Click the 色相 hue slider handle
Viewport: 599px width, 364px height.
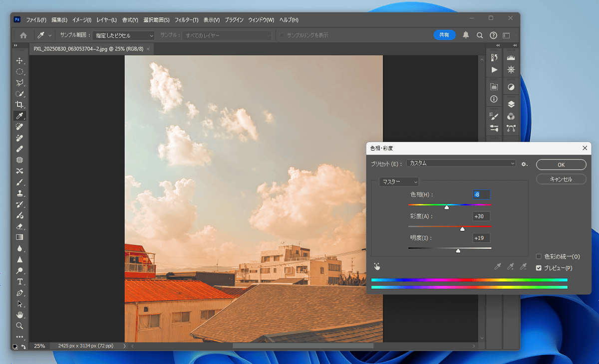pyautogui.click(x=446, y=207)
